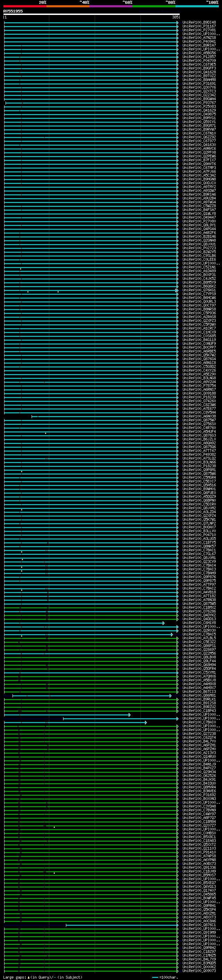Image resolution: width=222 pixels, height=980 pixels.
Task: Select the query name AV551955
Action: [x=13, y=11]
